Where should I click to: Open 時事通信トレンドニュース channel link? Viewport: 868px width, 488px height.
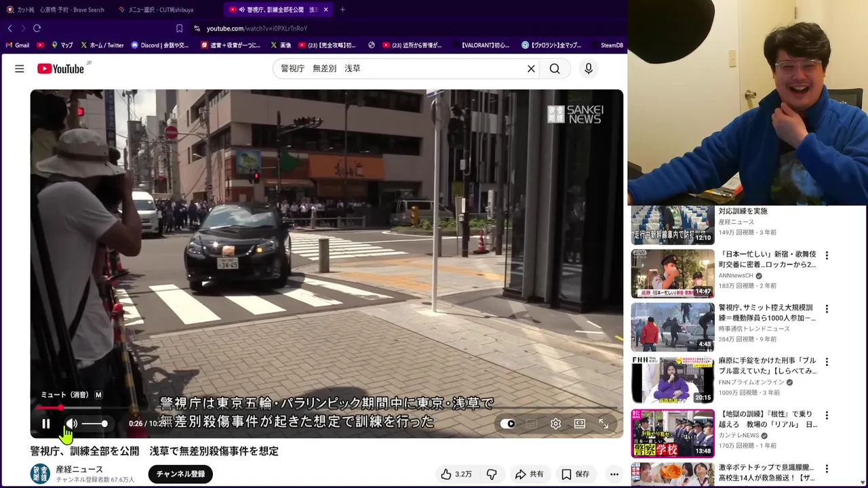point(754,329)
